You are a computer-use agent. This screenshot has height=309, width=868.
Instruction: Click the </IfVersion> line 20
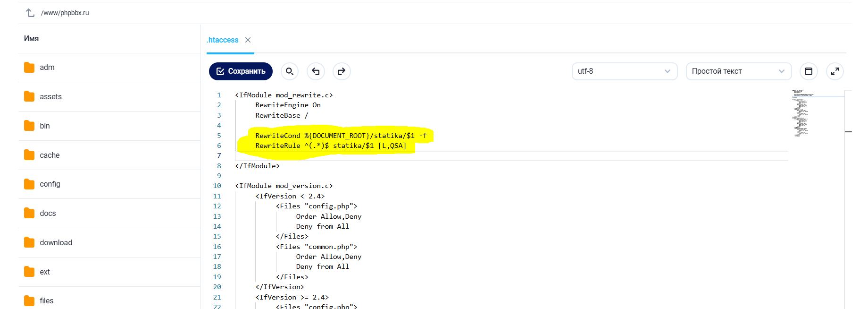click(x=280, y=287)
